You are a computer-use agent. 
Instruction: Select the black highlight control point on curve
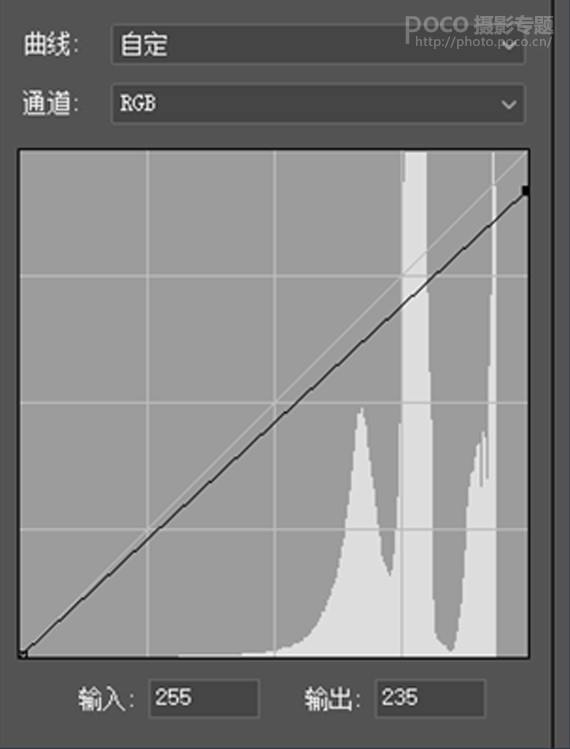click(x=526, y=191)
